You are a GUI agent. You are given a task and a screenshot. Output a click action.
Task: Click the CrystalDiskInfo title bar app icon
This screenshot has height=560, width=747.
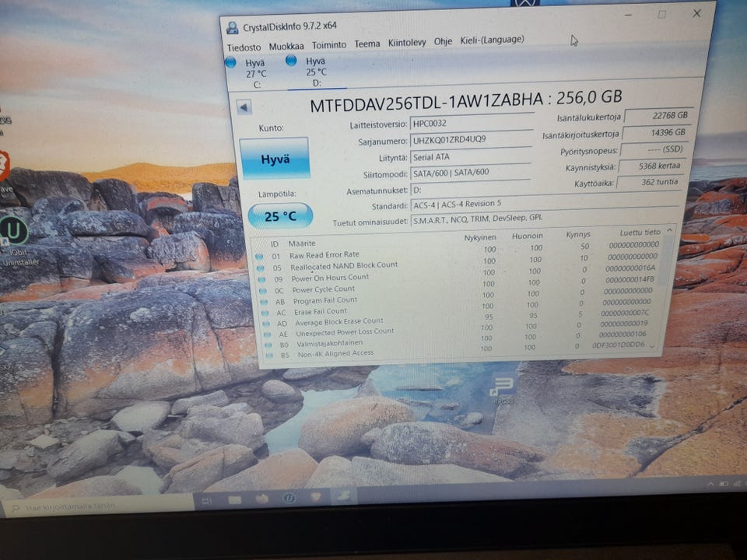point(233,28)
